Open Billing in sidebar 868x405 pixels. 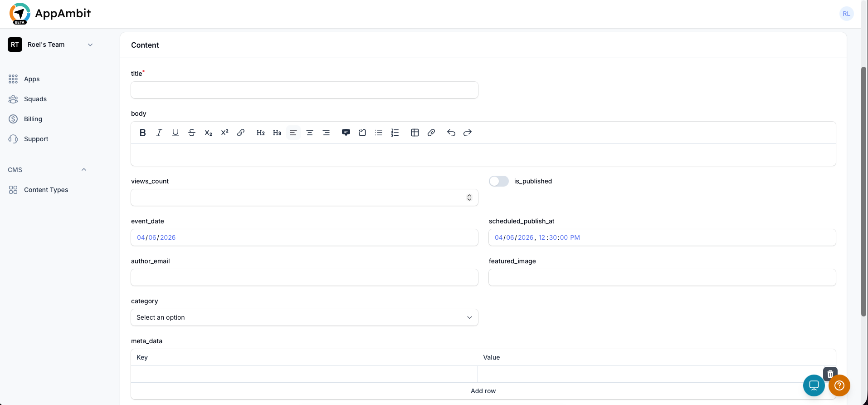tap(33, 119)
